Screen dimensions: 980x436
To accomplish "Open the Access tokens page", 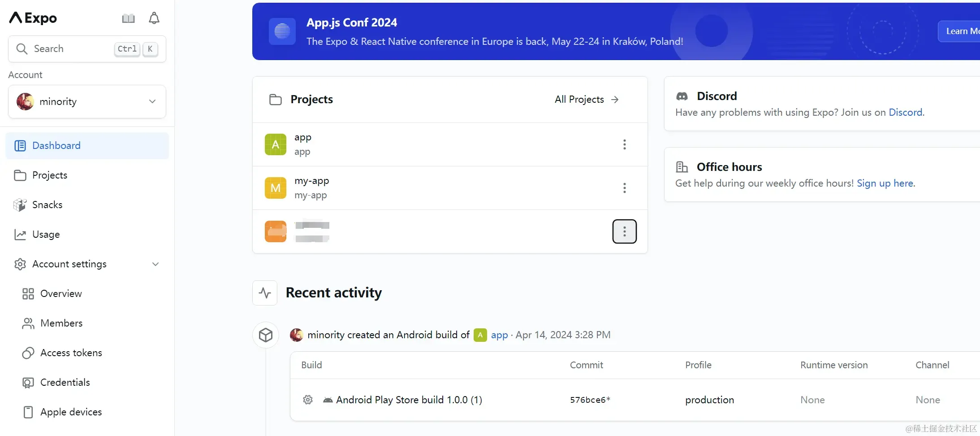I will (87, 353).
